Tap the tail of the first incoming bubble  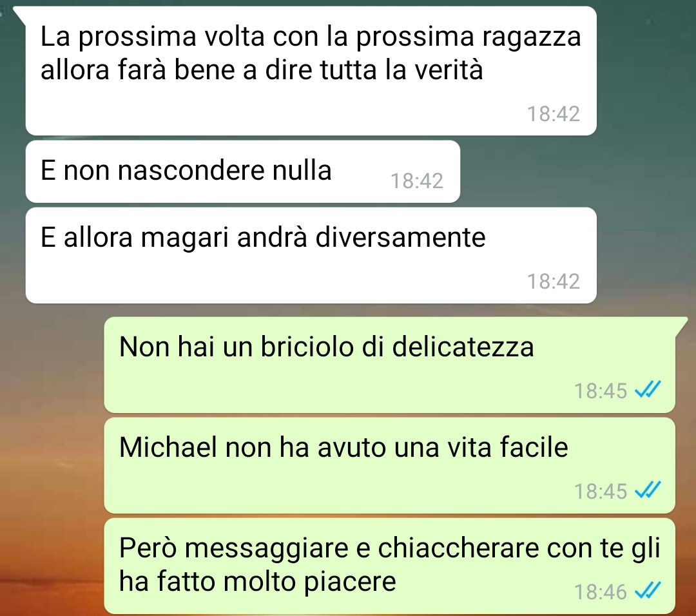pyautogui.click(x=20, y=14)
